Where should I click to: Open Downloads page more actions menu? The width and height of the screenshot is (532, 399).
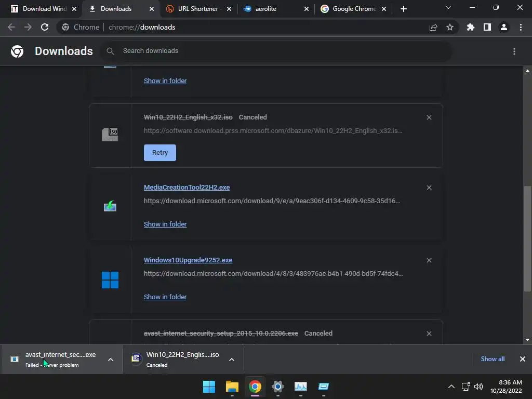tap(514, 51)
